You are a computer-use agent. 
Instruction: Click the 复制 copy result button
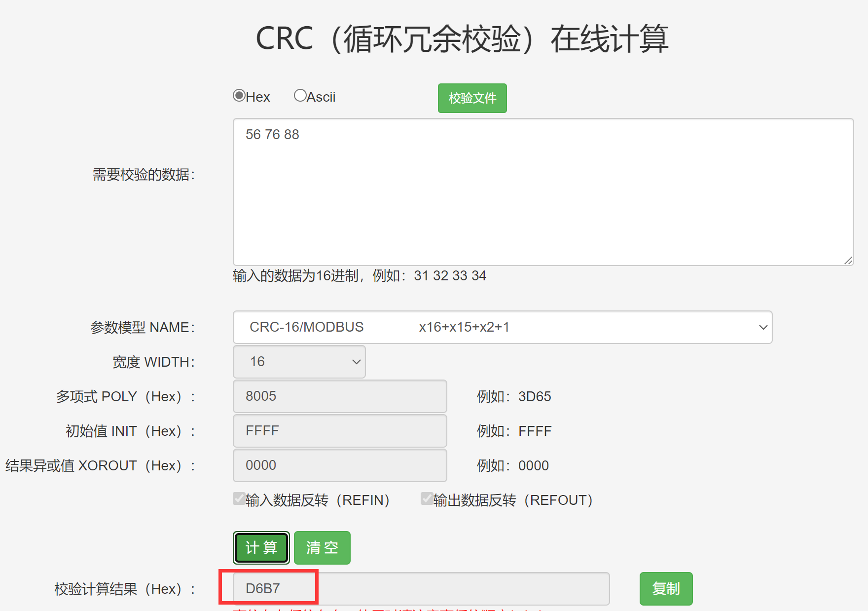[x=666, y=588]
